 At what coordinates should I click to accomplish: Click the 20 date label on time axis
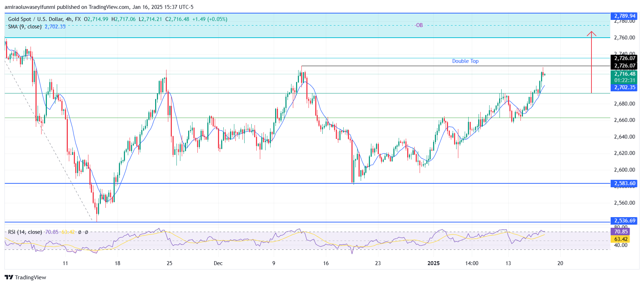click(560, 263)
